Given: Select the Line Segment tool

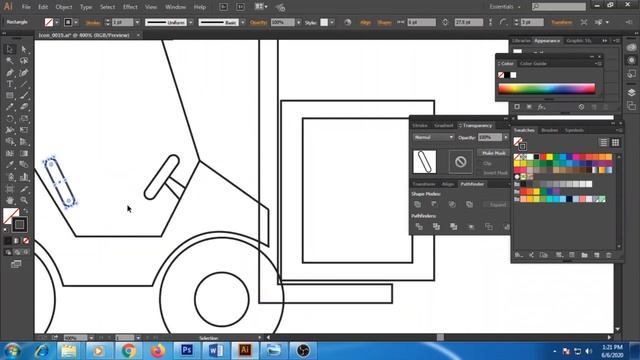Looking at the screenshot, I should click(24, 84).
